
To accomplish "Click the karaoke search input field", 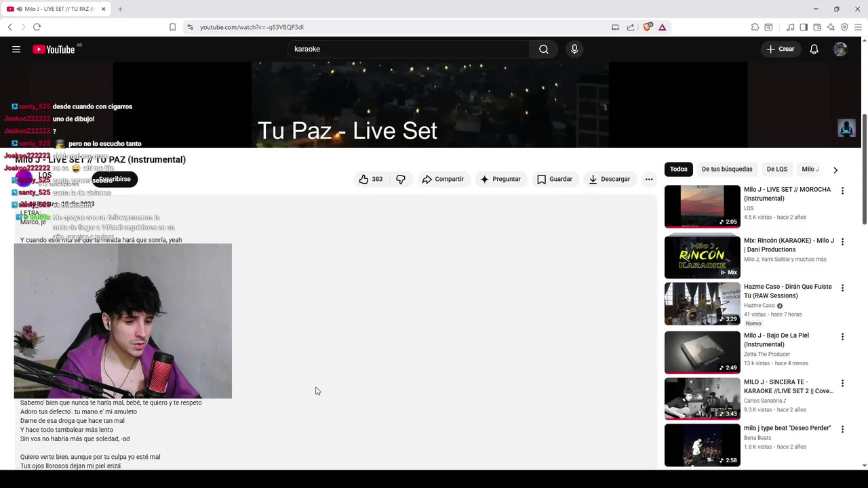I will pyautogui.click(x=409, y=49).
